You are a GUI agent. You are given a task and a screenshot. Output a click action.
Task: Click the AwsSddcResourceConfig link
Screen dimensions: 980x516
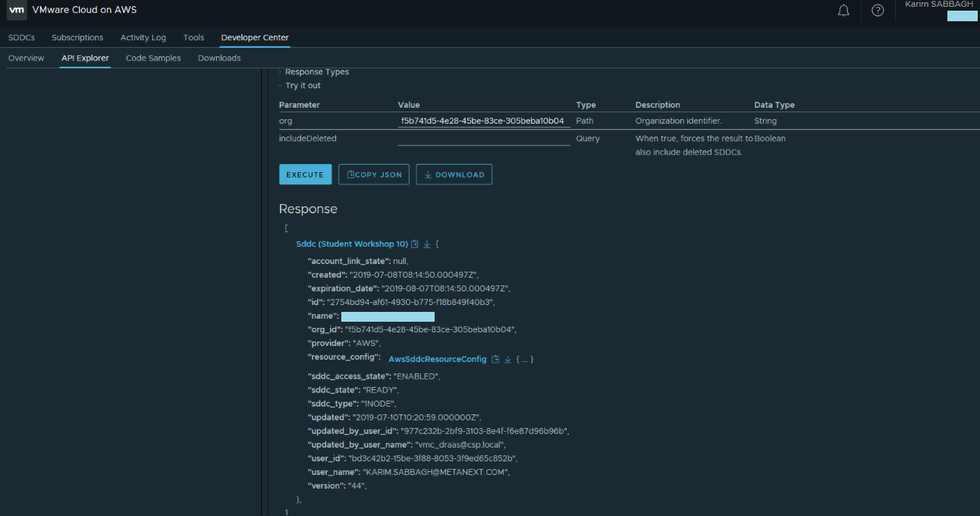coord(437,359)
